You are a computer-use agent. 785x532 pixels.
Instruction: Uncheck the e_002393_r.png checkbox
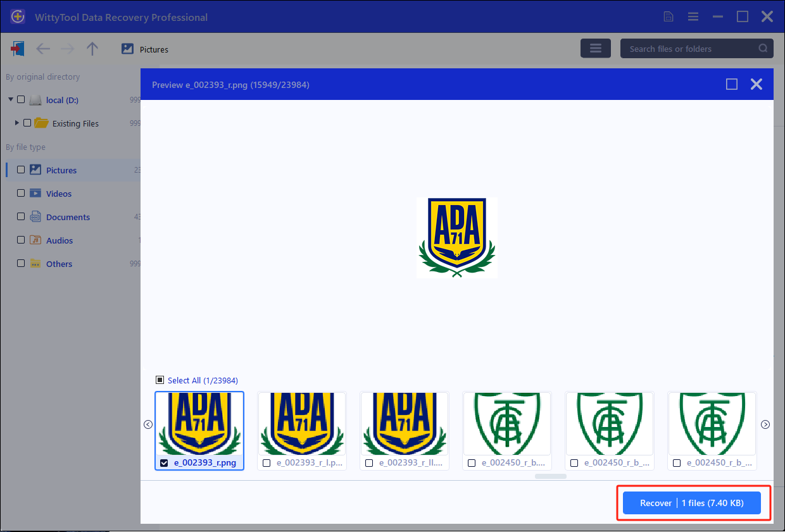coord(165,463)
